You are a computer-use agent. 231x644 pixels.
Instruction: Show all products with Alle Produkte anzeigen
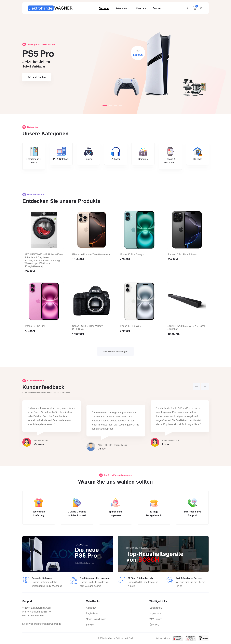[x=115, y=351]
